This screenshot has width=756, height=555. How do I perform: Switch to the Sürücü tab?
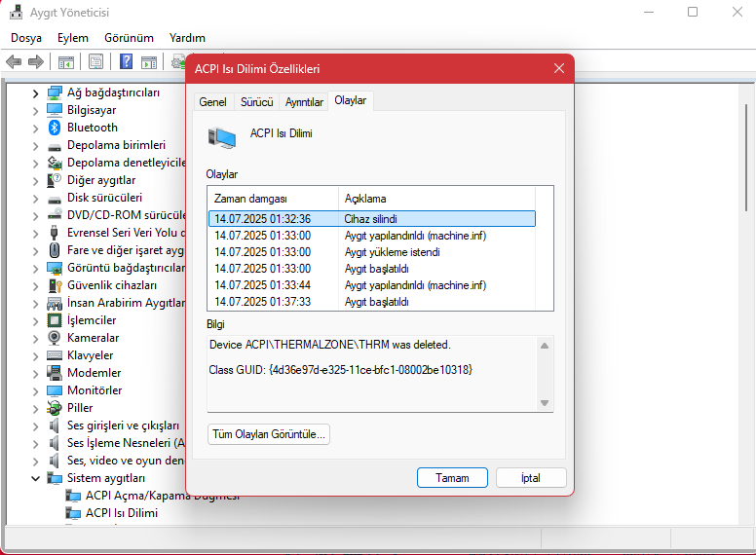pos(256,102)
